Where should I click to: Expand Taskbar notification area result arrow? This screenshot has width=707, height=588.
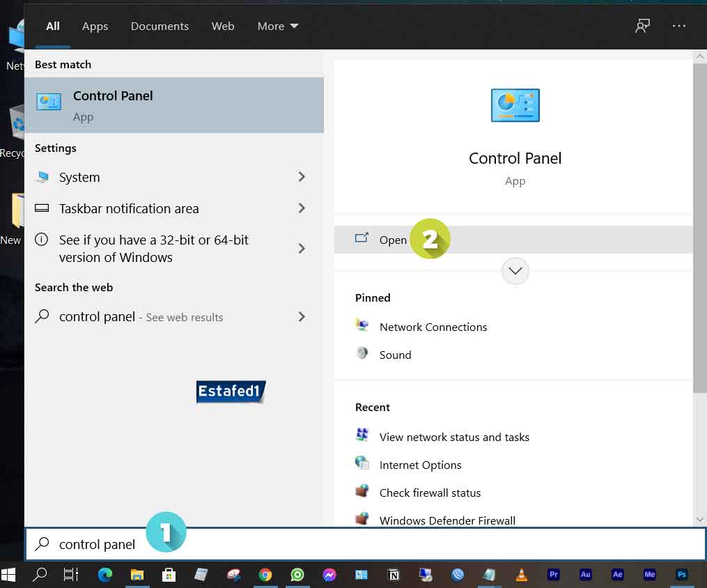point(302,208)
